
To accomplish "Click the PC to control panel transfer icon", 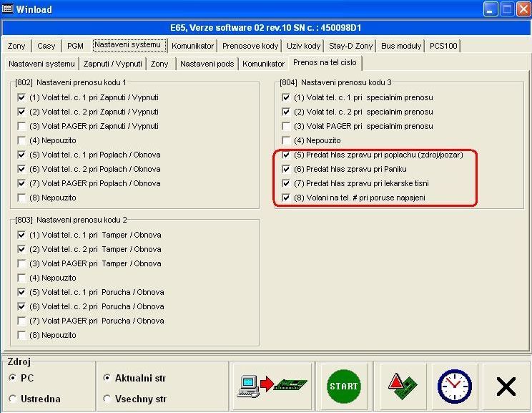I will 272,386.
